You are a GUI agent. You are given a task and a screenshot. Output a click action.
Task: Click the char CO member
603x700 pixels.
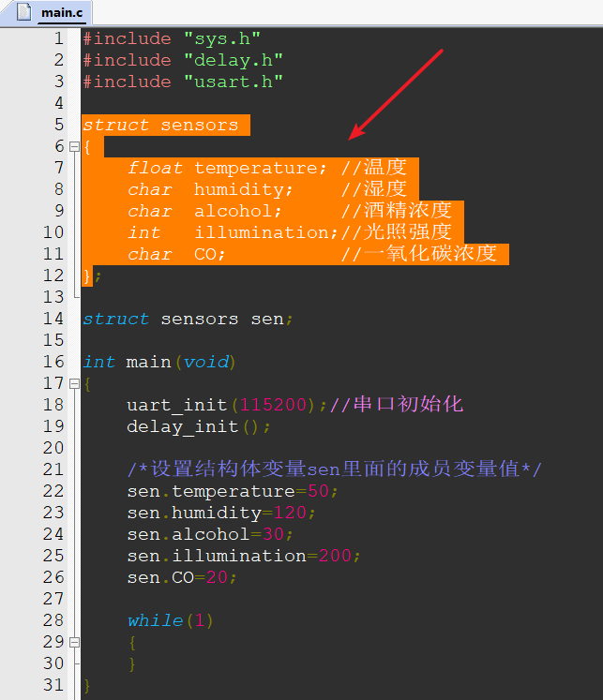[x=177, y=254]
